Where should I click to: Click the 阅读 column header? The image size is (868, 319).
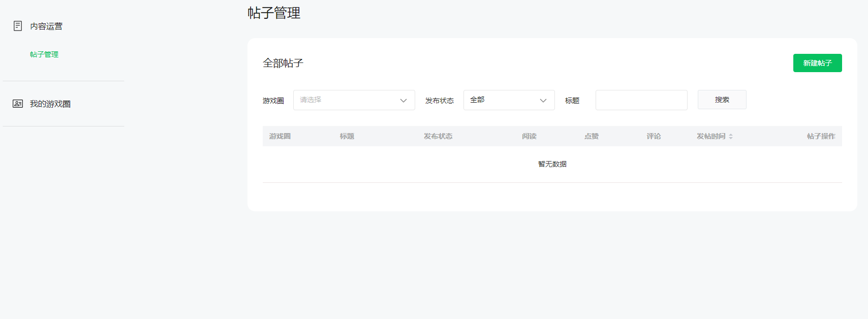(x=529, y=136)
